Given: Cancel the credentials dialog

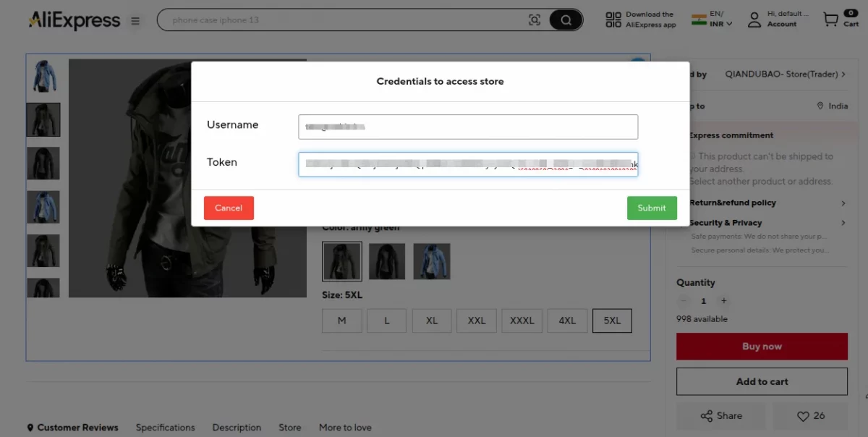Looking at the screenshot, I should click(x=229, y=208).
